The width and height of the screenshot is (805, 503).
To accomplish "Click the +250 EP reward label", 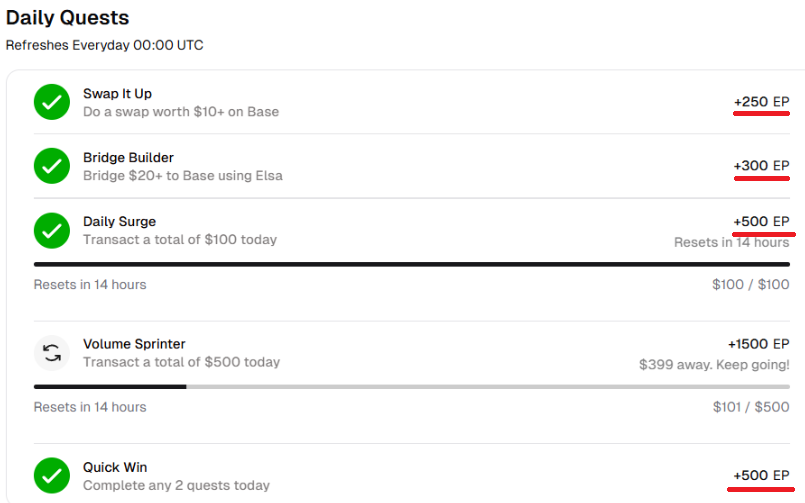I will (761, 102).
